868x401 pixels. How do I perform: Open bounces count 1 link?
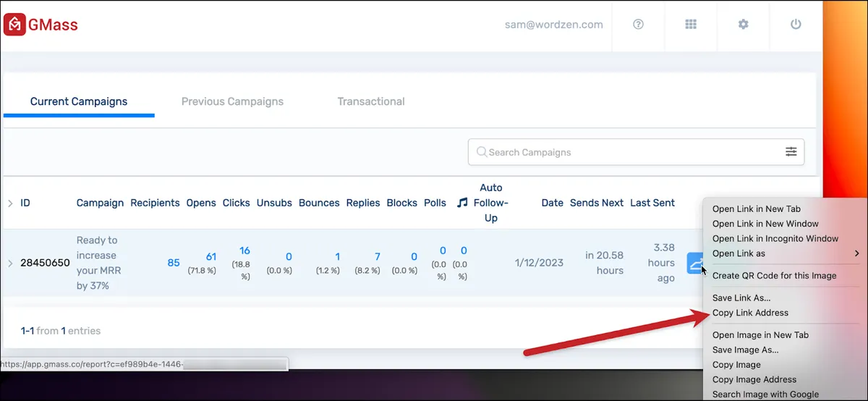click(337, 256)
